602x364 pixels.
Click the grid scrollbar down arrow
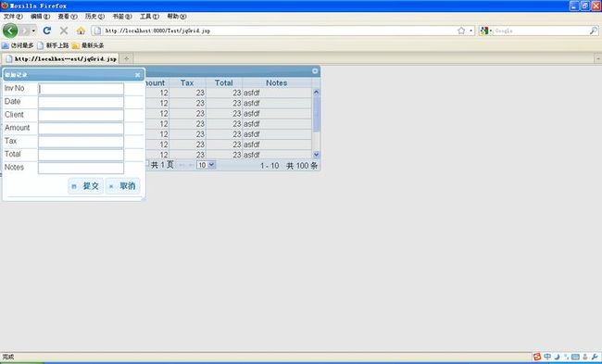pyautogui.click(x=317, y=155)
